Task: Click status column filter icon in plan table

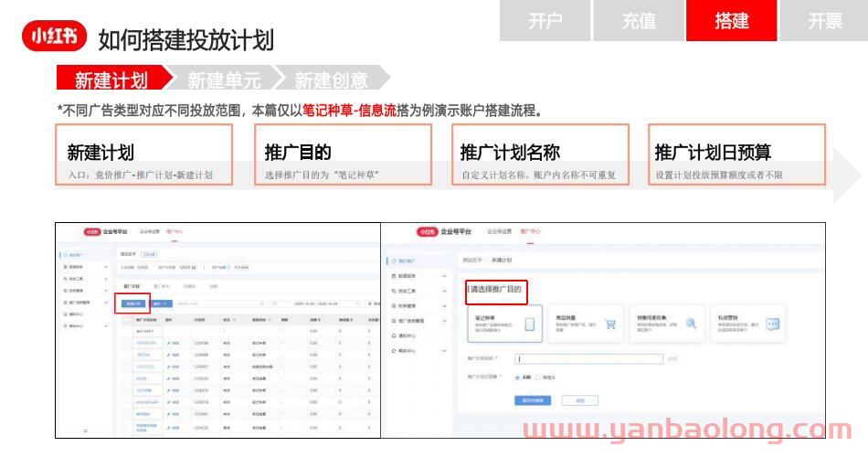Action: point(235,320)
